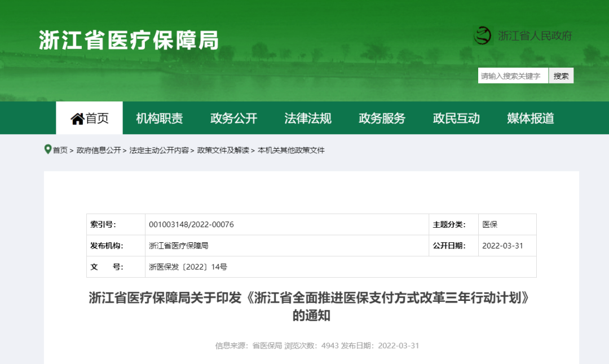Open the 政民互动 page
The image size is (609, 364).
point(456,118)
